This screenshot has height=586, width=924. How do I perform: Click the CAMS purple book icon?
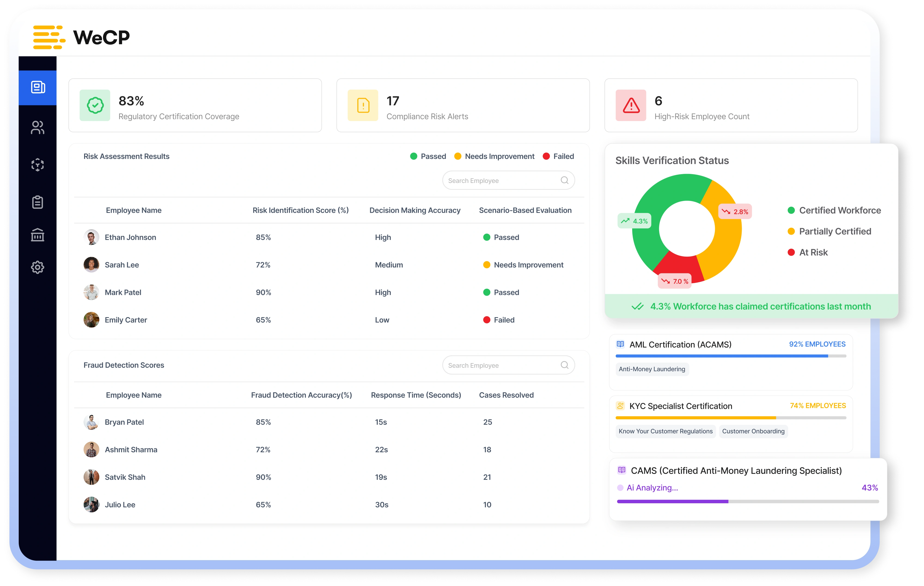[622, 470]
